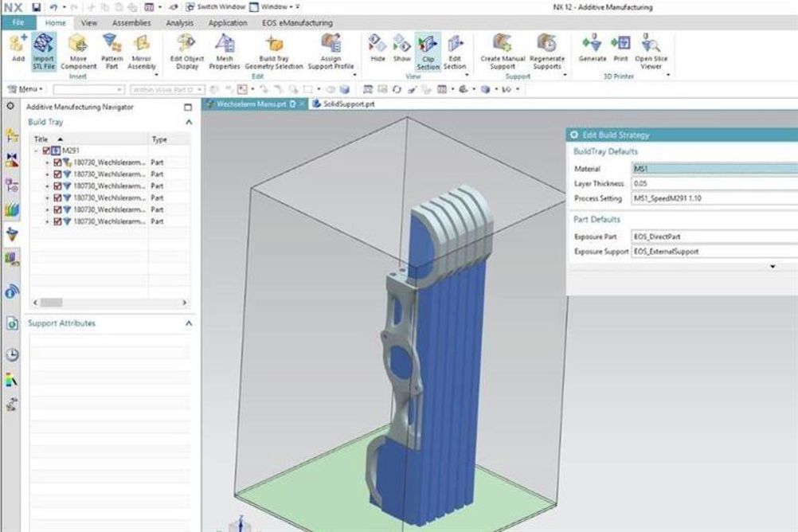798x532 pixels.
Task: Click the Build Tray horizontal scrollbar thumb
Action: [52, 303]
